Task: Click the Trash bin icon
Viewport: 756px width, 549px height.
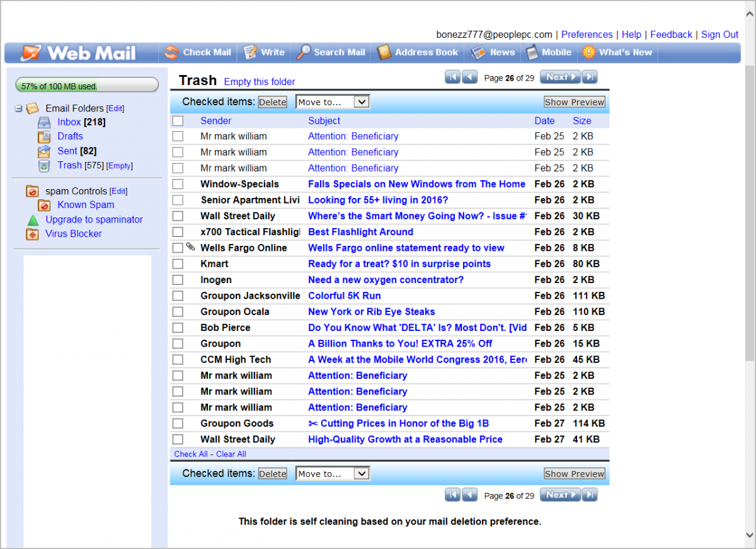Action: pyautogui.click(x=44, y=166)
